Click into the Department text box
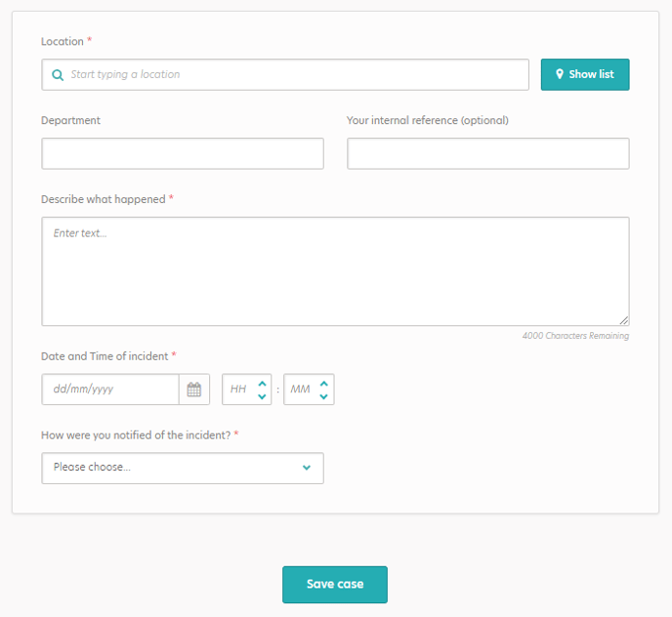The image size is (672, 617). pyautogui.click(x=183, y=153)
